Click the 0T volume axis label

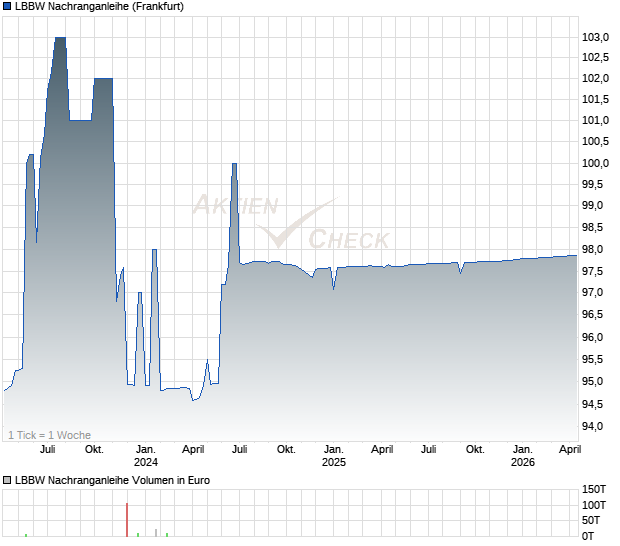(588, 537)
